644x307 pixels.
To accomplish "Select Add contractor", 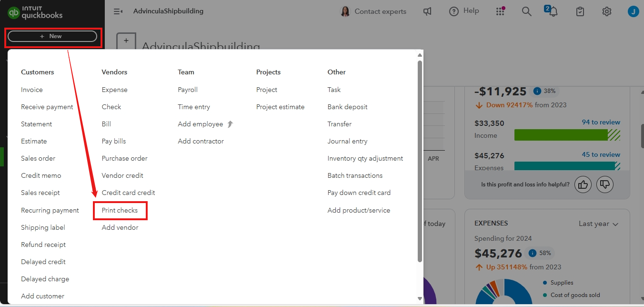I will point(201,141).
